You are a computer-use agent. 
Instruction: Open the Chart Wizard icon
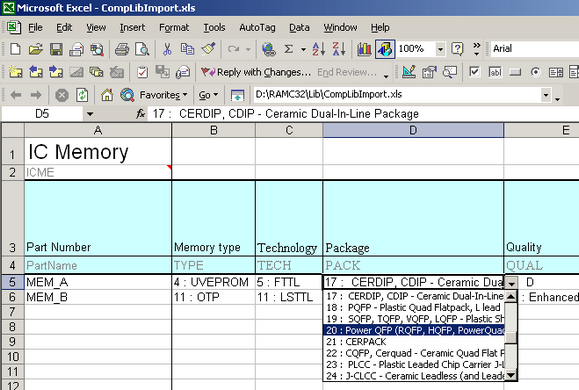(364, 49)
